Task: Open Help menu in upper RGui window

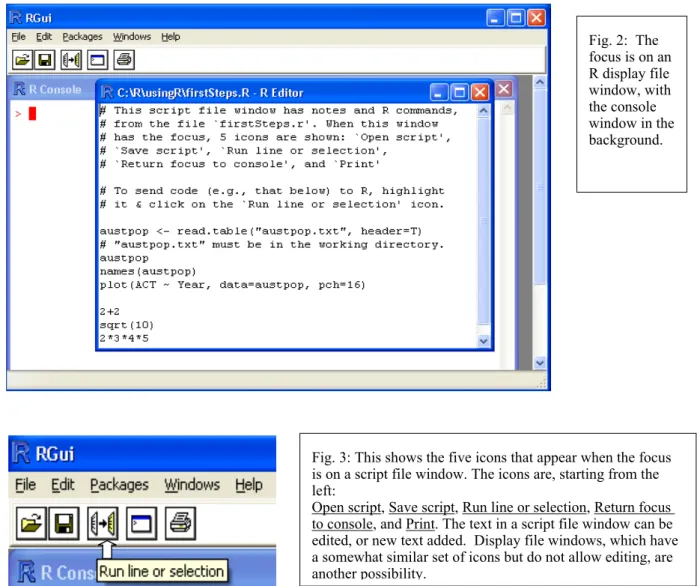Action: point(171,36)
